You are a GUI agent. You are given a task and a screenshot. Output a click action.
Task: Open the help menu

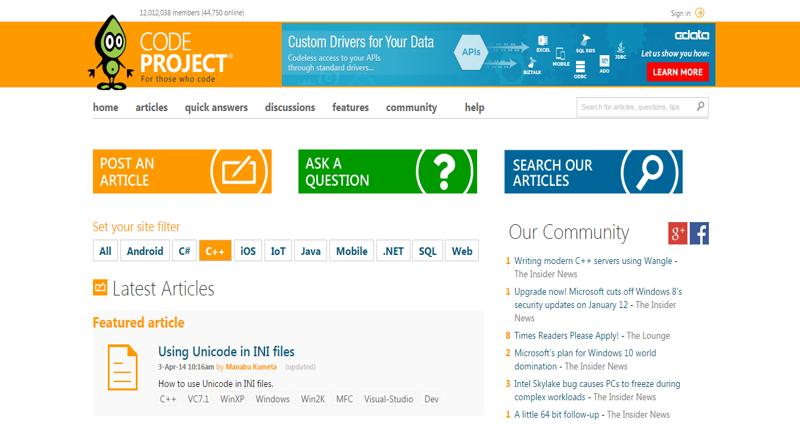coord(474,107)
